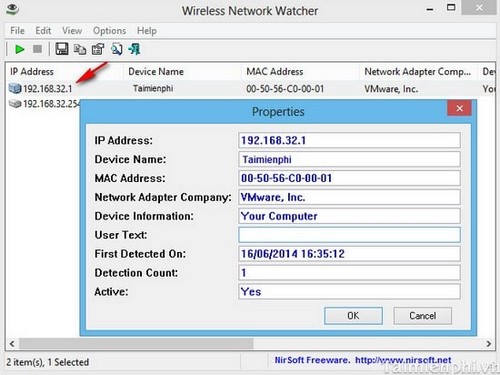Minimize the Wireless Network Watcher window
Image resolution: width=500 pixels, height=375 pixels.
tap(430, 9)
